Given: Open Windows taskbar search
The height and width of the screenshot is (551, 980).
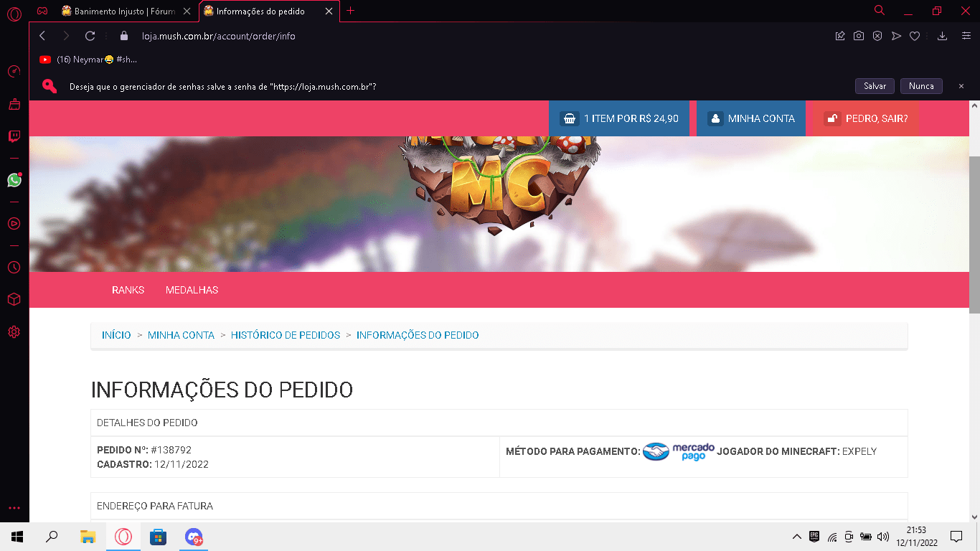Looking at the screenshot, I should pyautogui.click(x=52, y=537).
